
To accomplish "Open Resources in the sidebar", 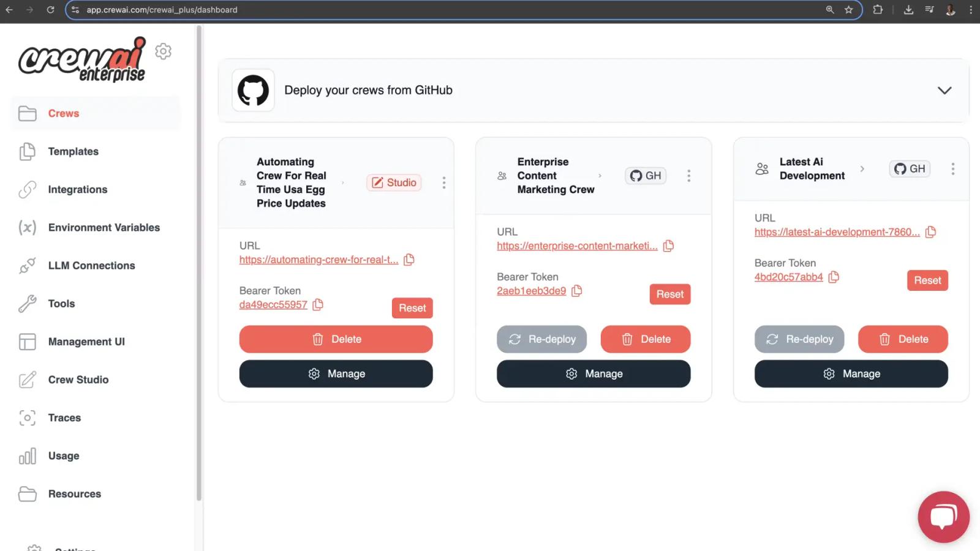I will (x=96, y=493).
